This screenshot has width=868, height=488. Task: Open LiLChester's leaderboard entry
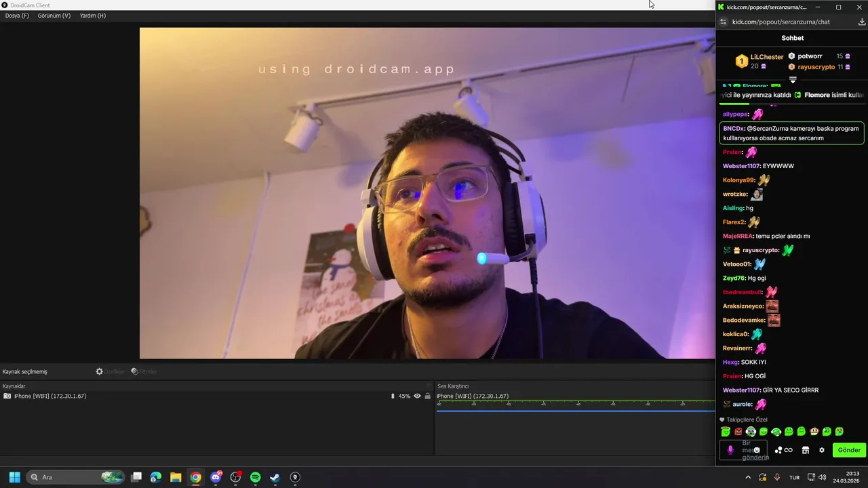click(759, 61)
